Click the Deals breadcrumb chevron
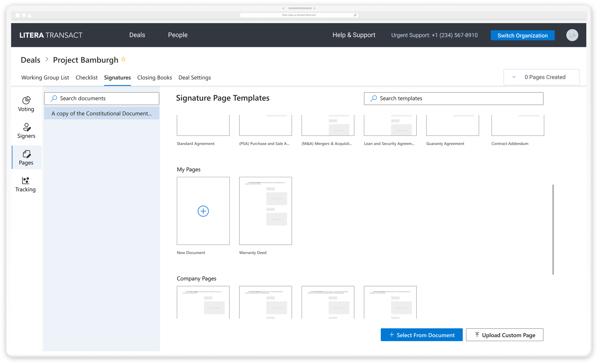Viewport: 598px width, 364px height. [x=47, y=59]
